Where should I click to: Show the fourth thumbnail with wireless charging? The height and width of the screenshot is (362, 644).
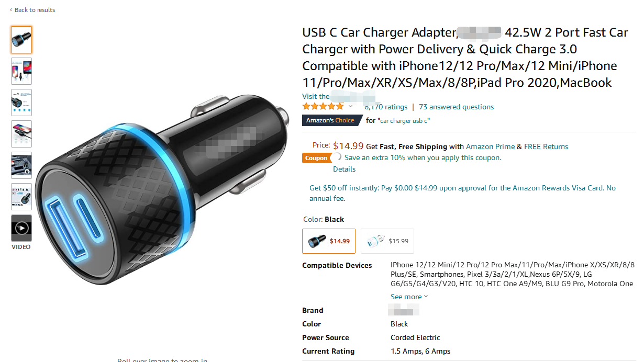point(21,134)
